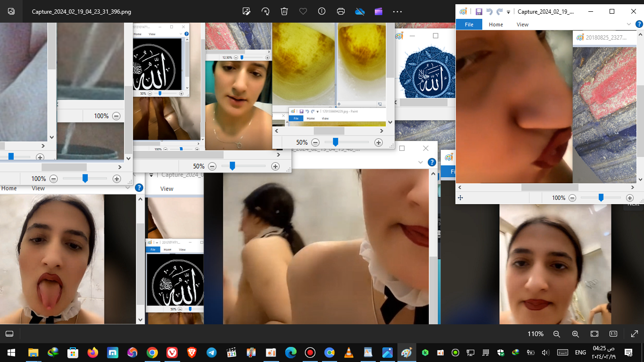Delete the photo with the trash icon
This screenshot has width=644, height=362.
point(284,11)
